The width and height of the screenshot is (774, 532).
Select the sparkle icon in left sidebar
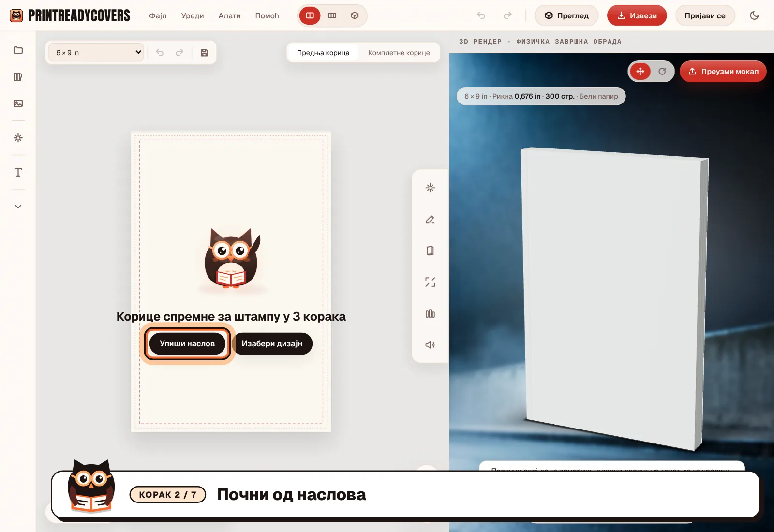[18, 138]
